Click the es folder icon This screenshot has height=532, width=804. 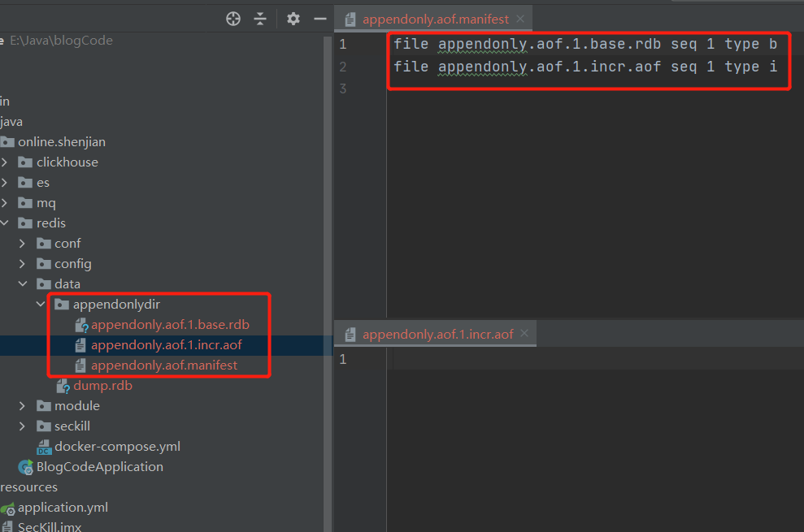click(25, 183)
